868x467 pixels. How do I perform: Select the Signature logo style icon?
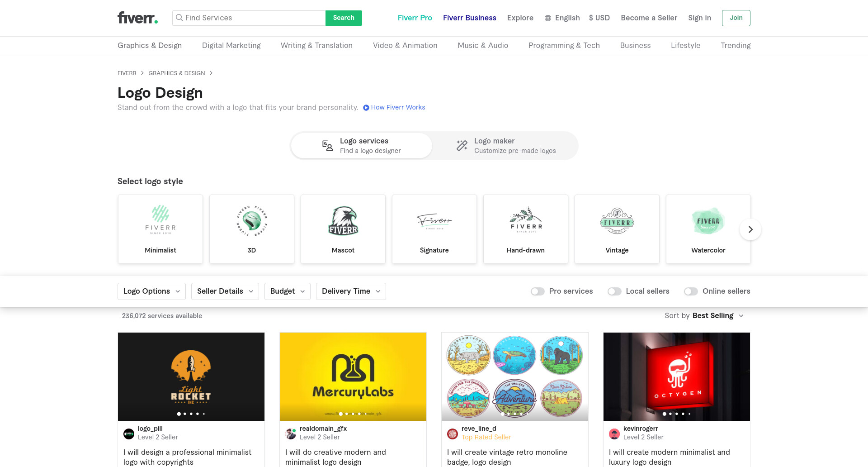tap(434, 220)
